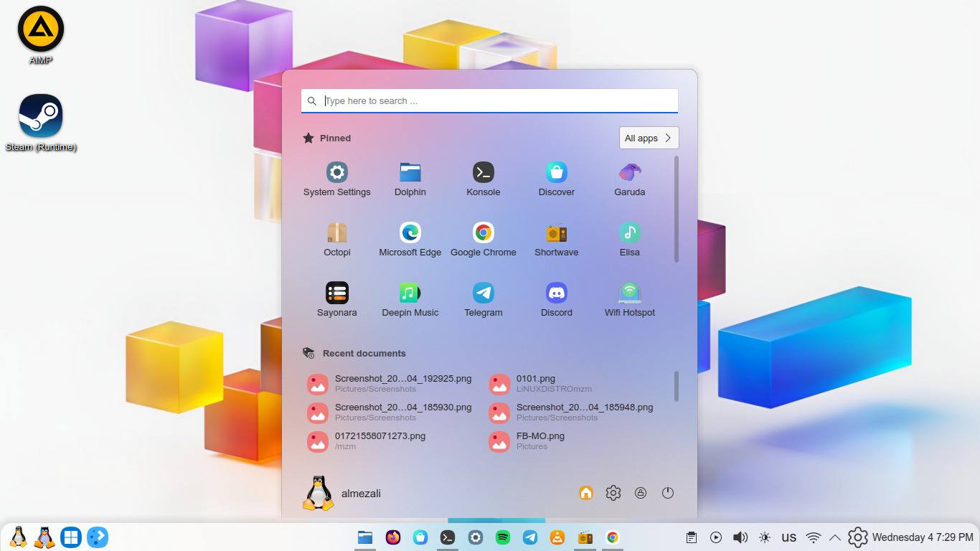Click the blue KDE Plasma icon in taskbar
Viewport: 980px width, 551px height.
click(98, 537)
